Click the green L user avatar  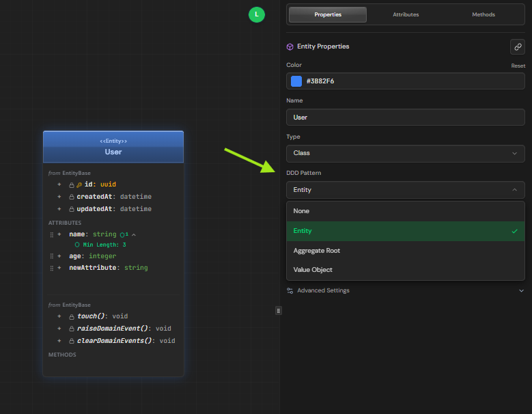tap(256, 14)
